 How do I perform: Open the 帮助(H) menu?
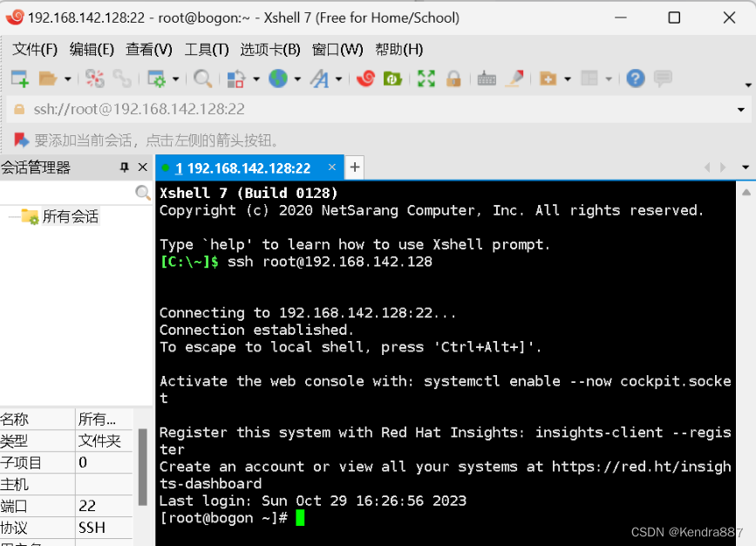coord(398,49)
